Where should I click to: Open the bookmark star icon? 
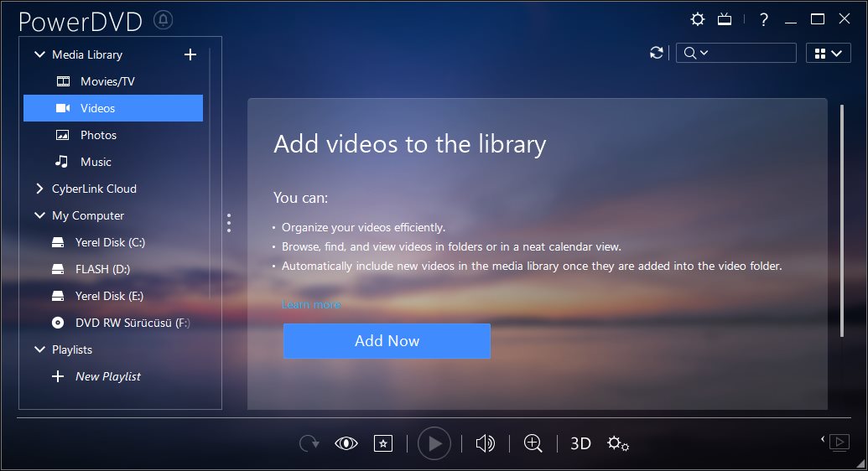383,443
